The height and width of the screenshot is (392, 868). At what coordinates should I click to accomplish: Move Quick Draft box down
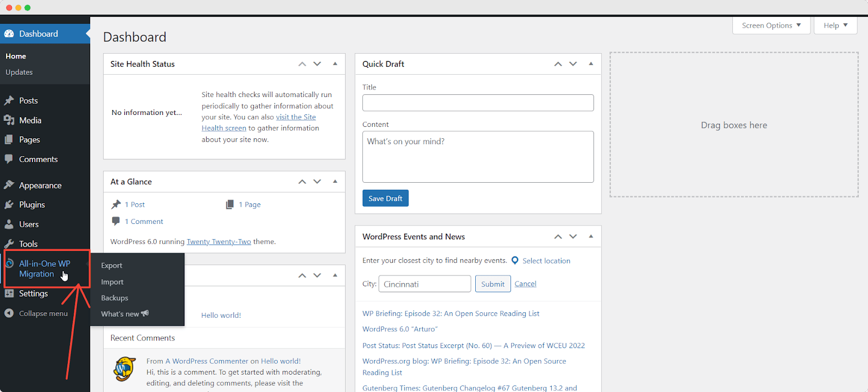573,64
